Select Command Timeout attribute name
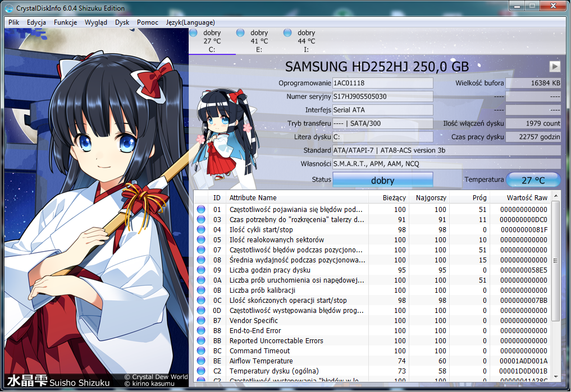 point(259,351)
